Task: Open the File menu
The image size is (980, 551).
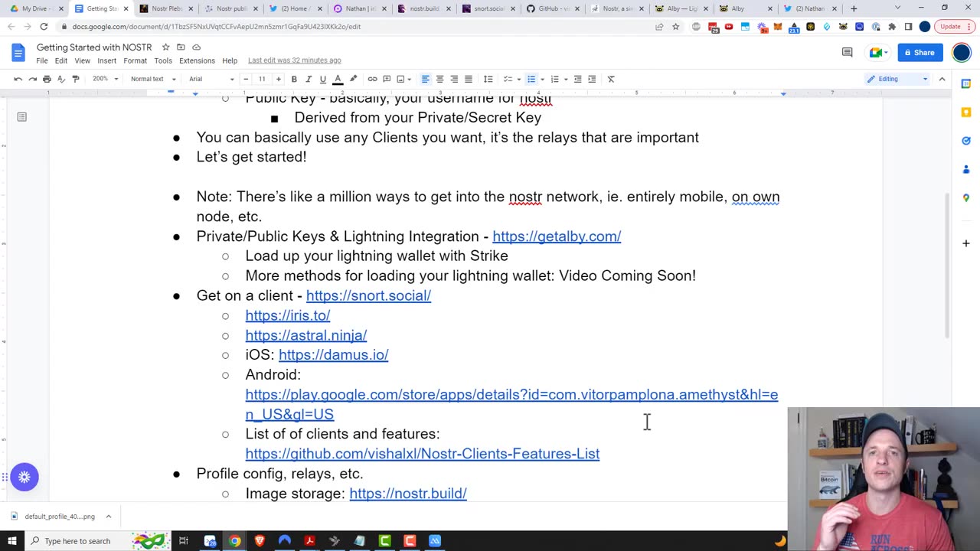Action: click(42, 60)
